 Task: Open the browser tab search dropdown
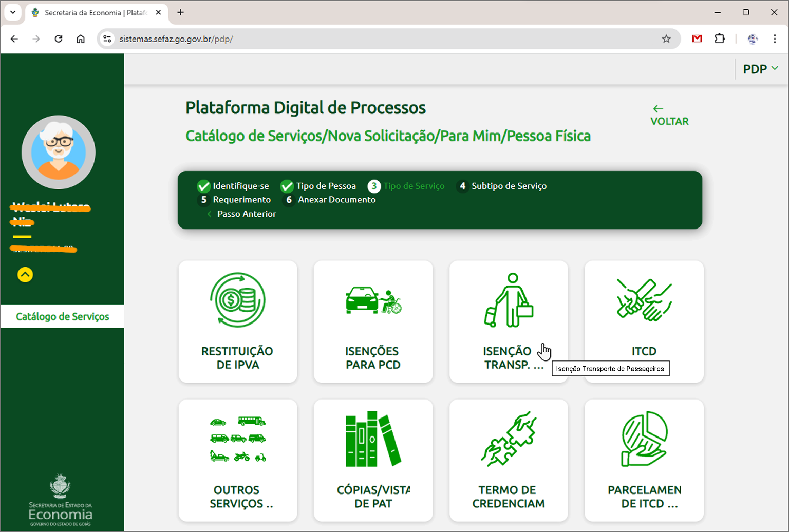[x=13, y=12]
